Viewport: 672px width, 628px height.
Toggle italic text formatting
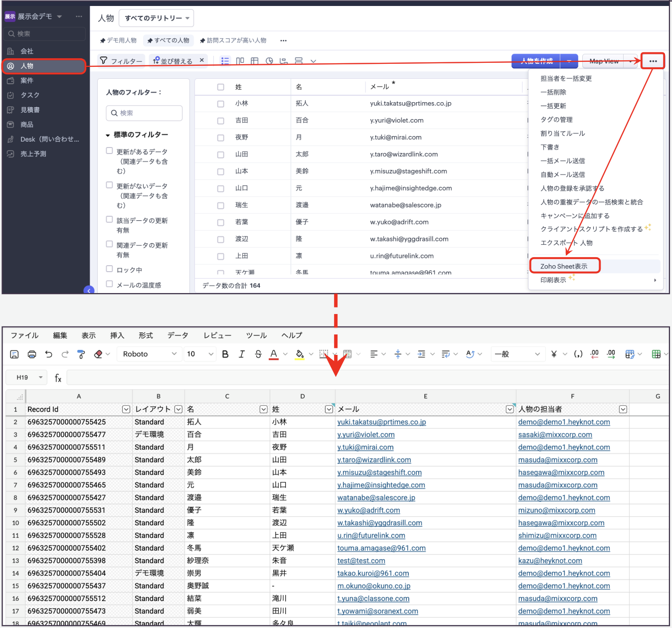click(242, 354)
